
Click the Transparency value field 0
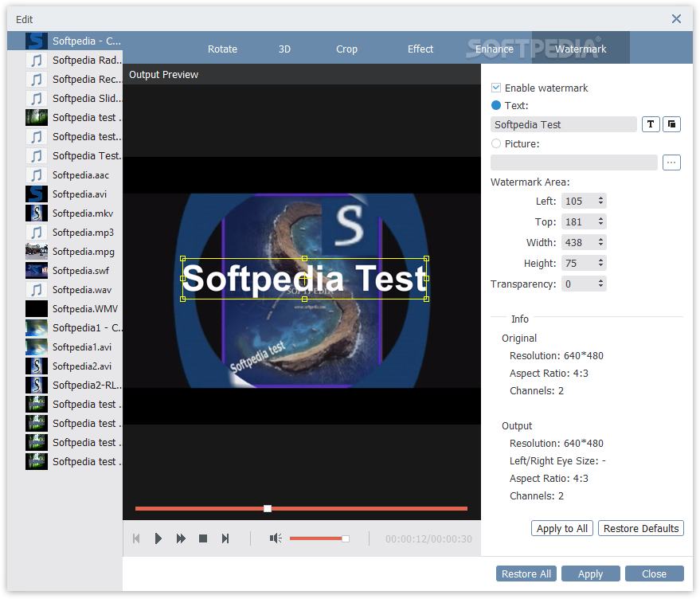[579, 284]
